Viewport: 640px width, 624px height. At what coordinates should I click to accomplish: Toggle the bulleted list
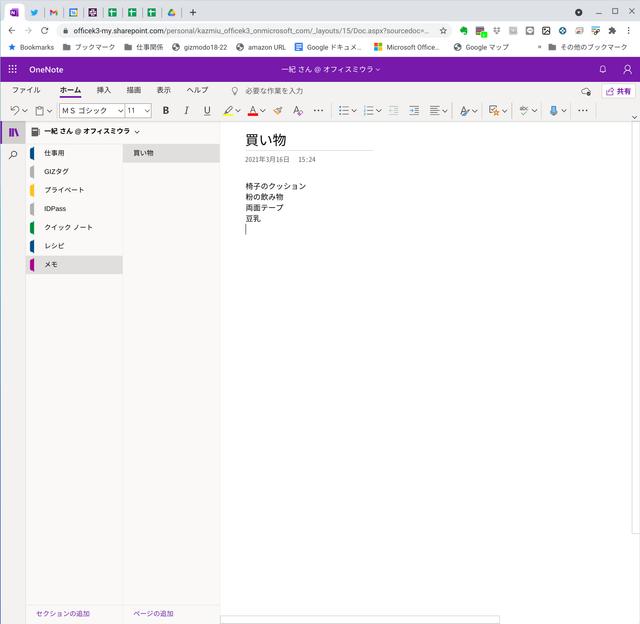pyautogui.click(x=344, y=111)
